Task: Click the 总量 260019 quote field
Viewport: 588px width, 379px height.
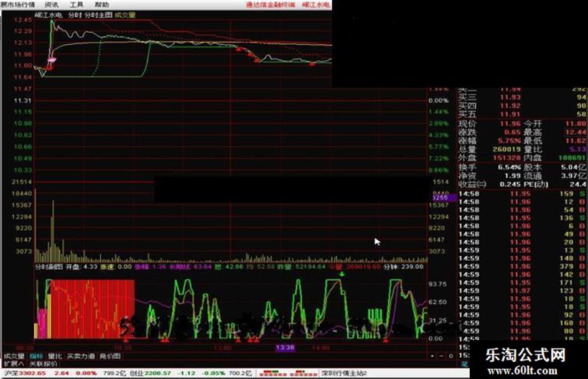Action: pyautogui.click(x=489, y=150)
